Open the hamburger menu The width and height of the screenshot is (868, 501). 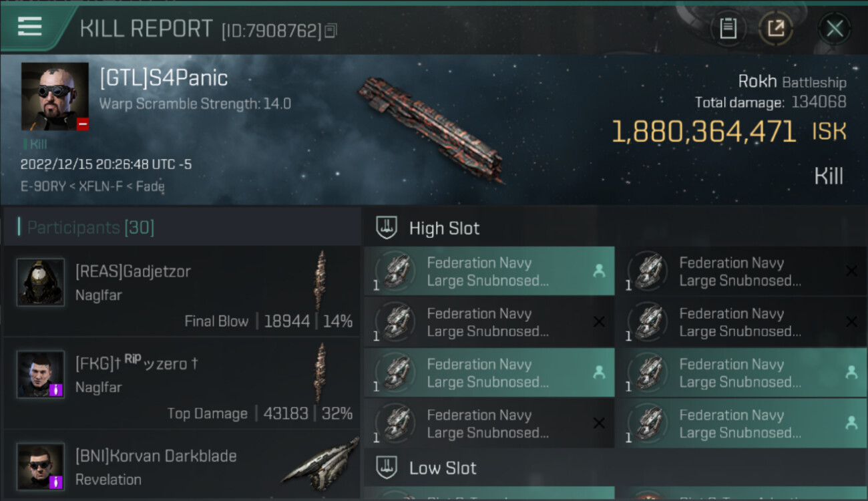tap(30, 27)
